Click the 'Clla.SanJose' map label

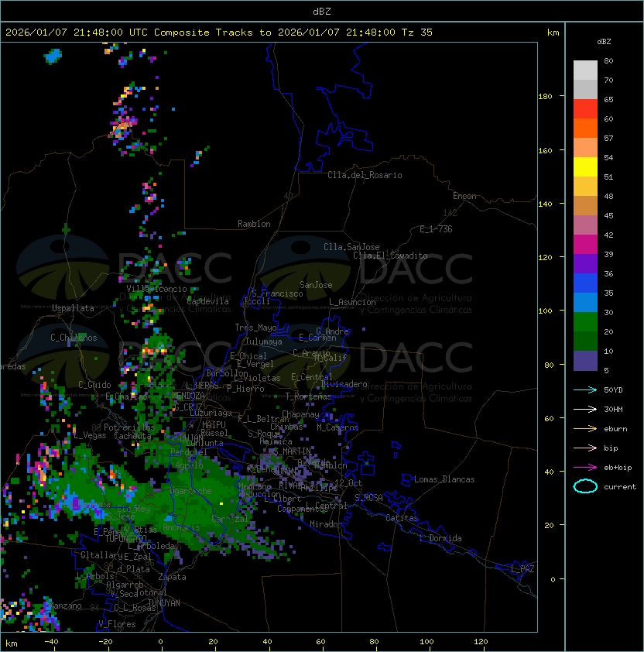(x=351, y=247)
